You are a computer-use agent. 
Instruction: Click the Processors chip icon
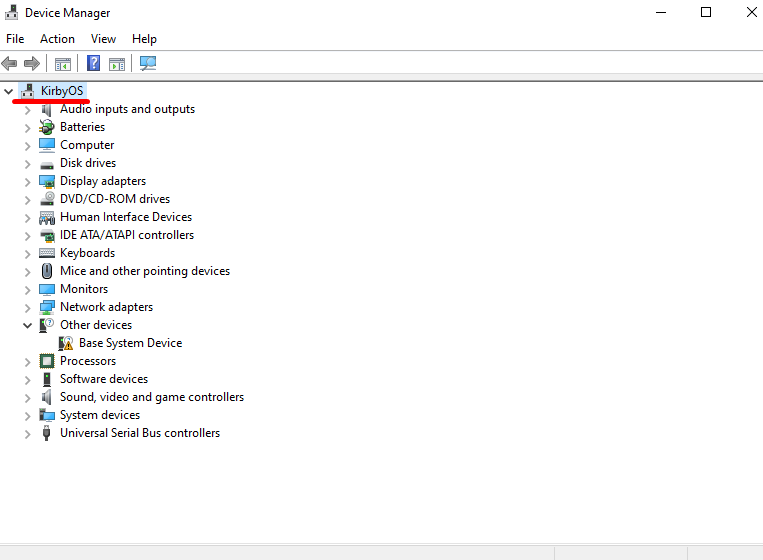pos(47,361)
